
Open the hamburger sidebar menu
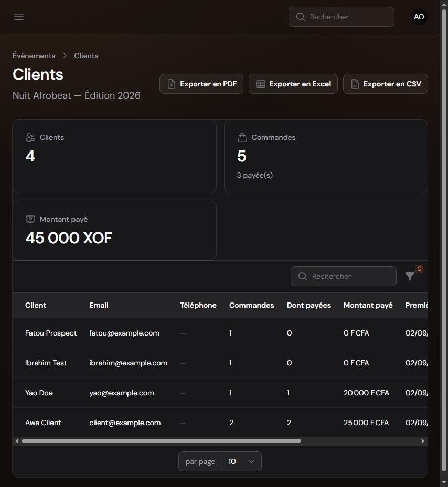pos(19,17)
